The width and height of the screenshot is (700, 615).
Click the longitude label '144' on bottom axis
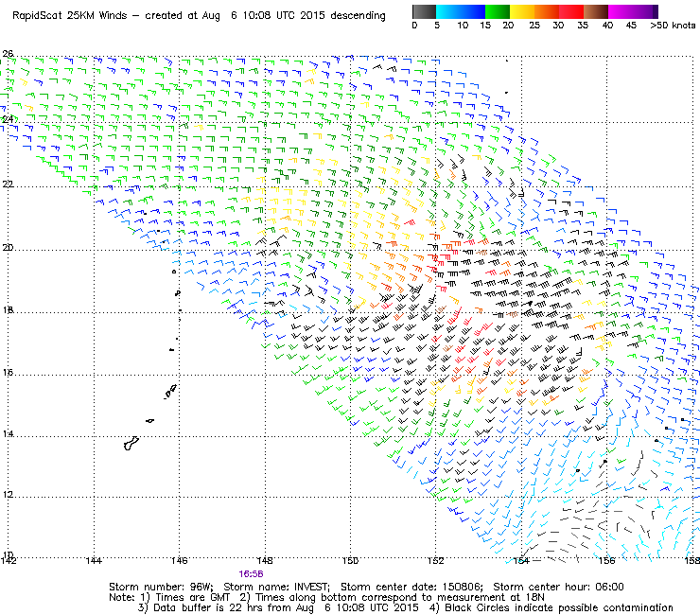coord(94,560)
